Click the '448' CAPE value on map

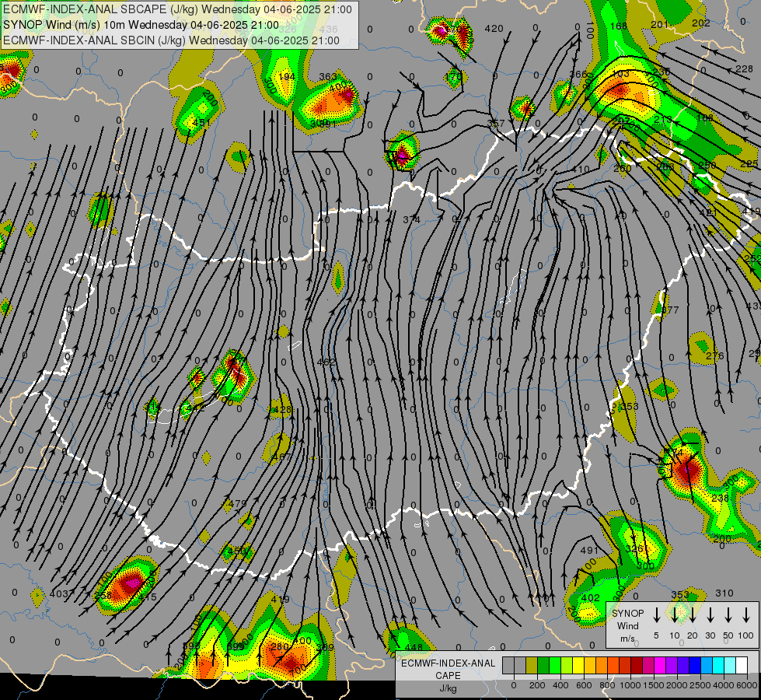coord(414,647)
